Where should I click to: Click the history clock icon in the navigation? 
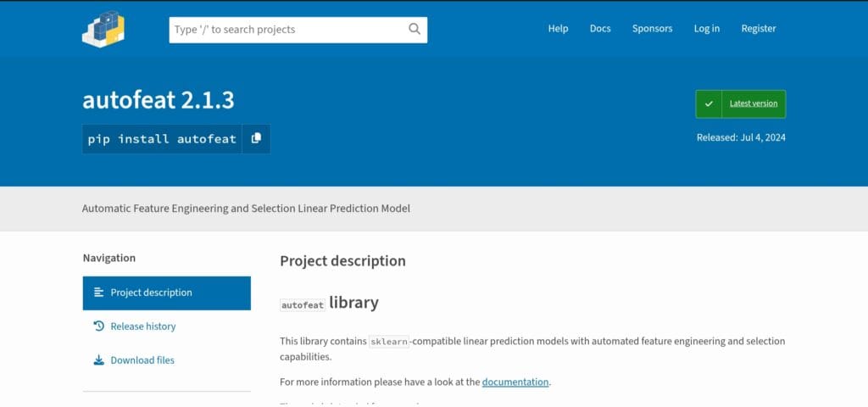tap(99, 326)
